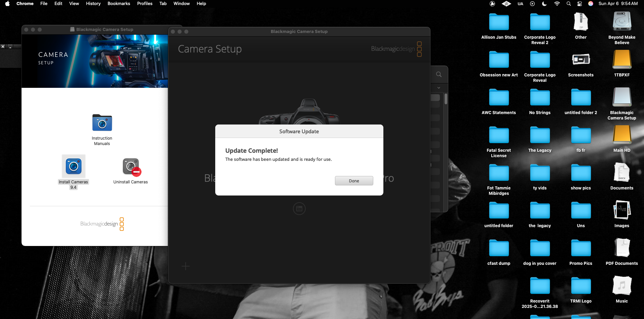The image size is (644, 319).
Task: Open the camera settings round icon
Action: 299,209
